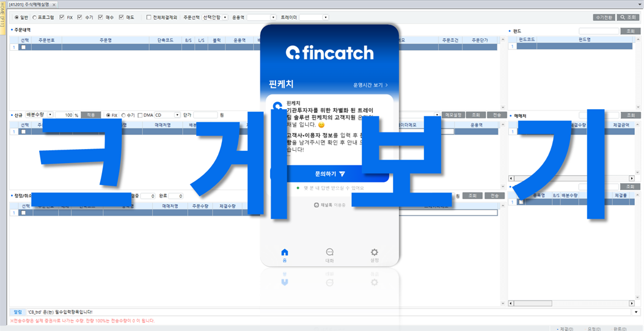Click the 전송 button in 정정/취소 section
The width and height of the screenshot is (644, 331).
point(494,196)
